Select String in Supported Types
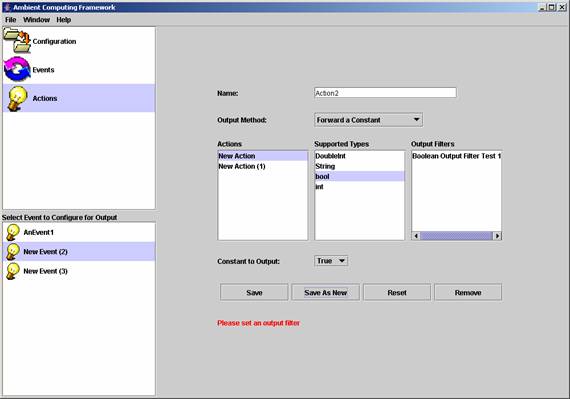The image size is (570, 399). [x=360, y=166]
